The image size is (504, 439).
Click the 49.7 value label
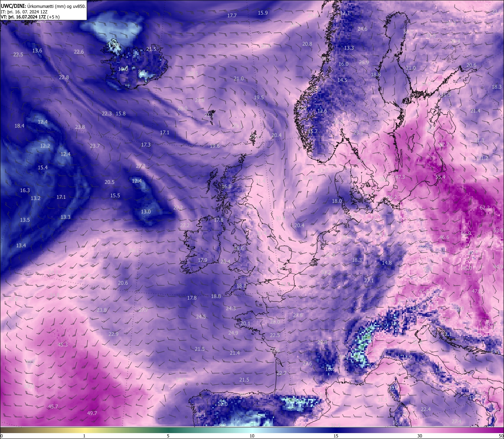[x=92, y=413]
